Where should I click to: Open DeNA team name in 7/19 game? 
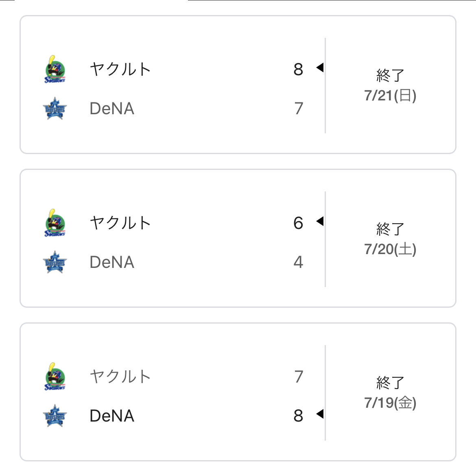[x=112, y=416]
